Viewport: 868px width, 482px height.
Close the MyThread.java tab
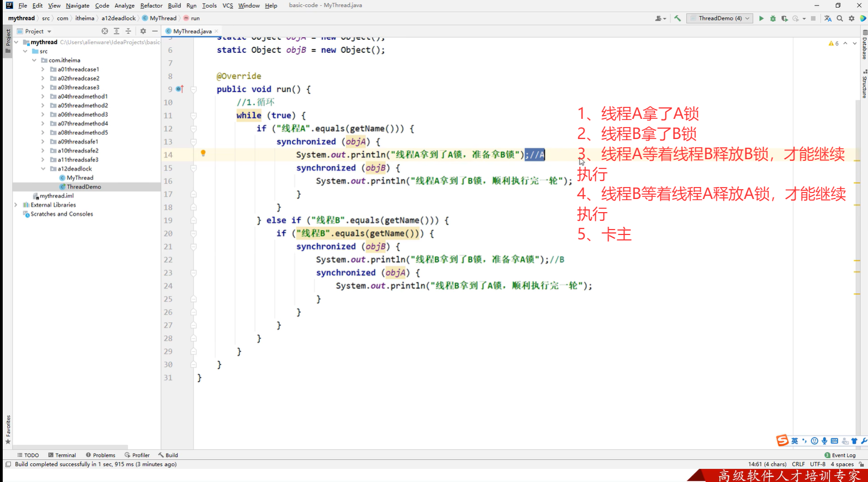click(x=216, y=32)
